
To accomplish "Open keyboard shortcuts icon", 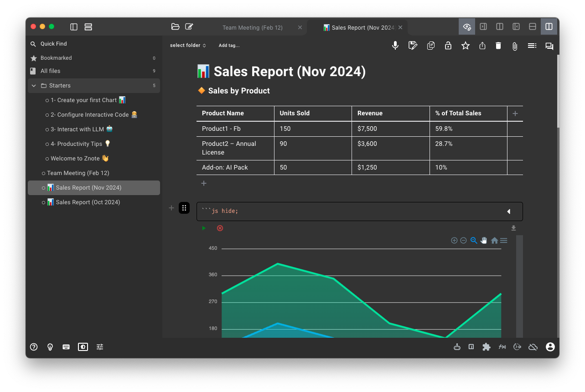I will (66, 347).
